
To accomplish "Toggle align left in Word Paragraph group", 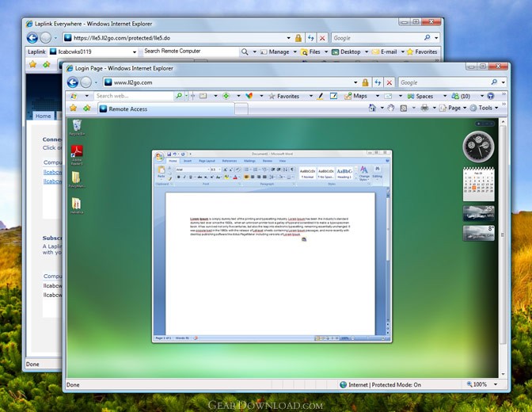I will click(x=247, y=177).
